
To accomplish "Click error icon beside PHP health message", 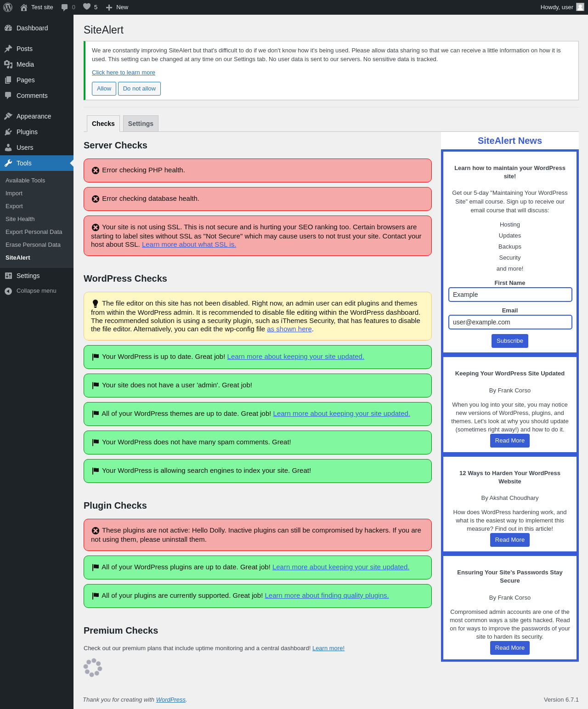I will pos(96,170).
